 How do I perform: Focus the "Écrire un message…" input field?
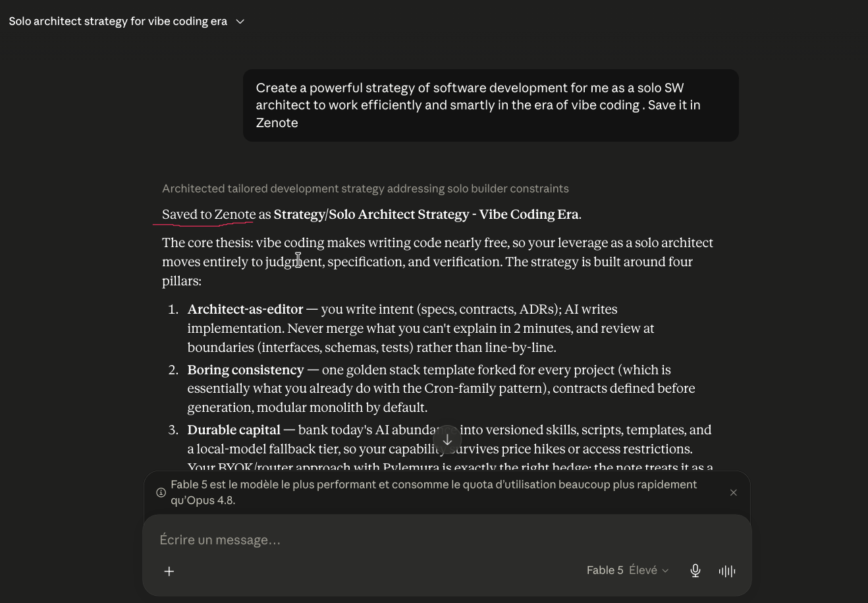click(x=448, y=540)
